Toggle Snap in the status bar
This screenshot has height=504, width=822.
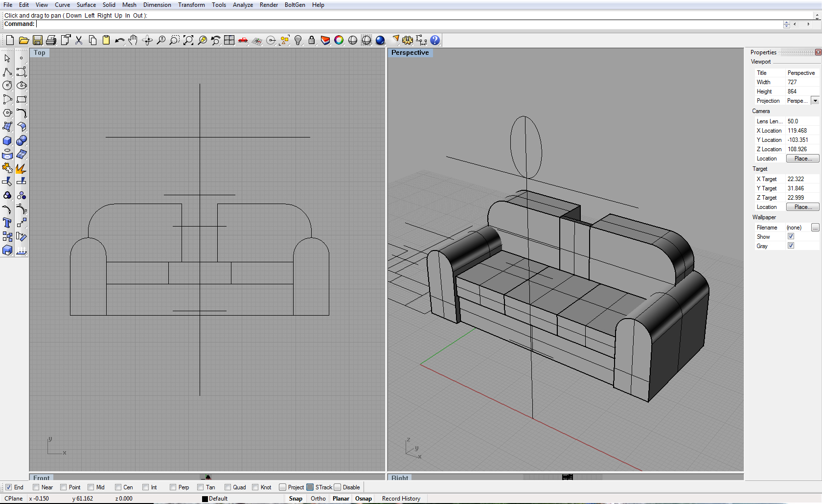(x=296, y=499)
